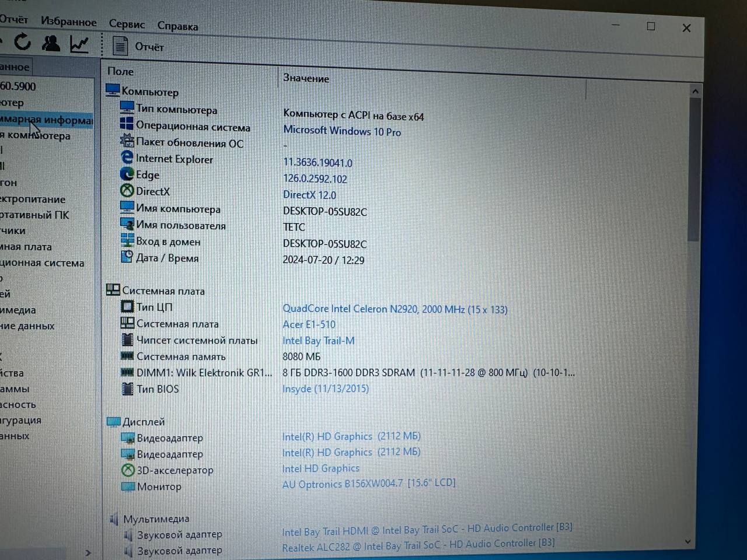Click the Тип BIOS chip icon
The image size is (747, 560).
pos(127,388)
